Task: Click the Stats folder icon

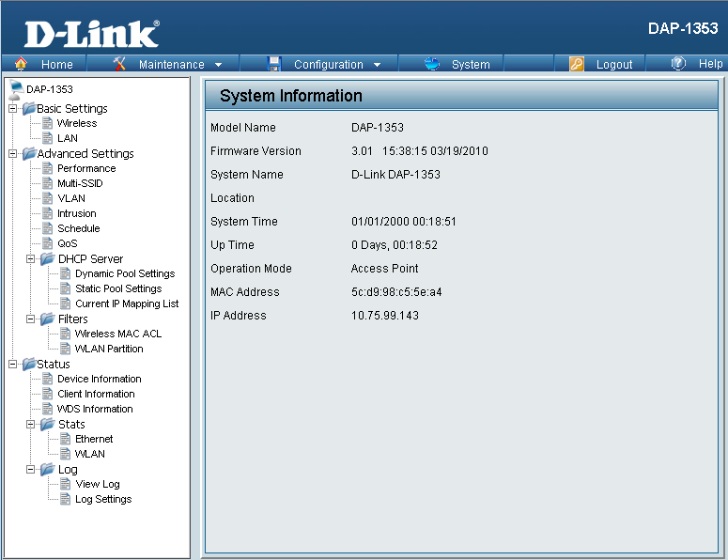Action: tap(47, 424)
